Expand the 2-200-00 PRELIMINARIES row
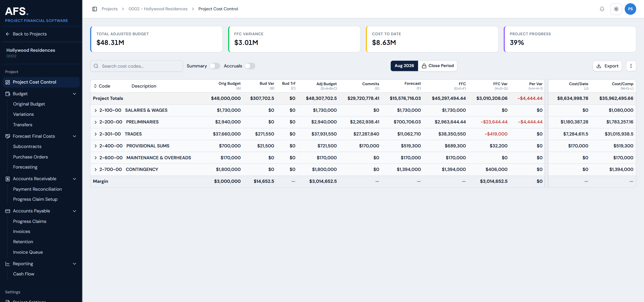Screen dimensions: 644x302 click(x=96, y=122)
